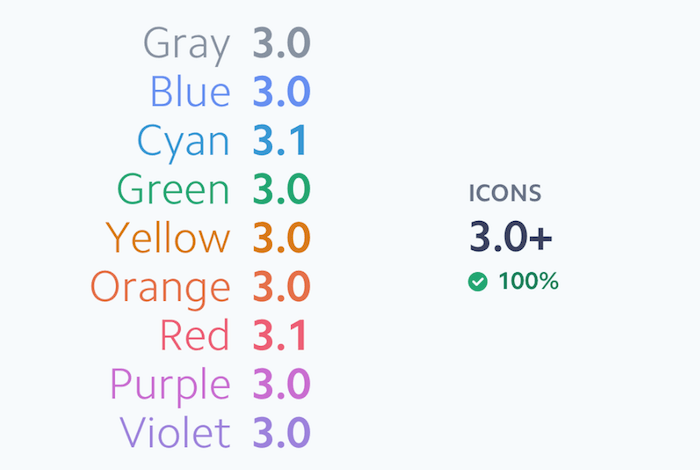
Task: Click the large 3.0+ icons score
Action: [x=511, y=237]
